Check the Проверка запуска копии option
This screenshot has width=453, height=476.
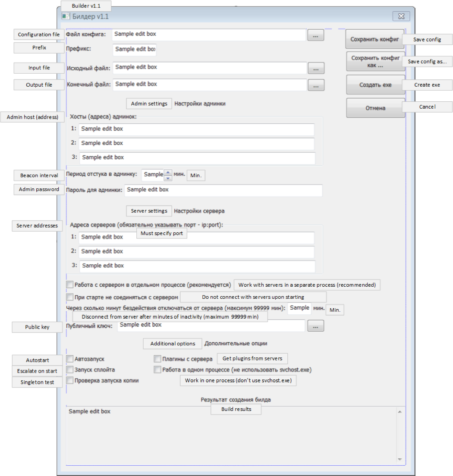pyautogui.click(x=70, y=380)
